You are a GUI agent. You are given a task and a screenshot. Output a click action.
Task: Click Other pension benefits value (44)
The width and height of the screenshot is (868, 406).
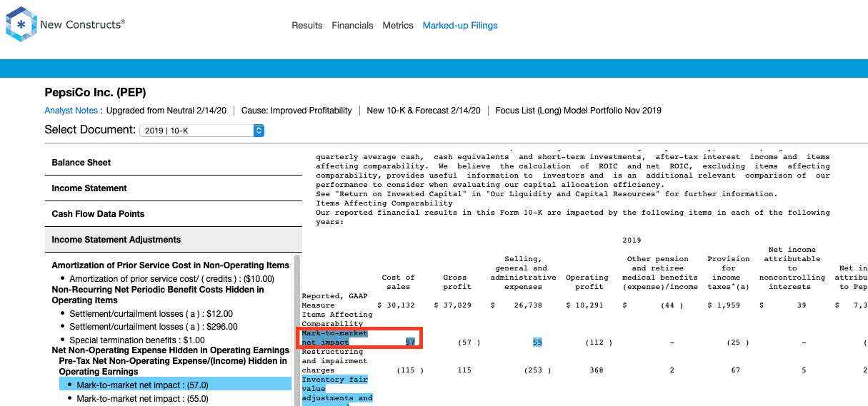coord(672,305)
